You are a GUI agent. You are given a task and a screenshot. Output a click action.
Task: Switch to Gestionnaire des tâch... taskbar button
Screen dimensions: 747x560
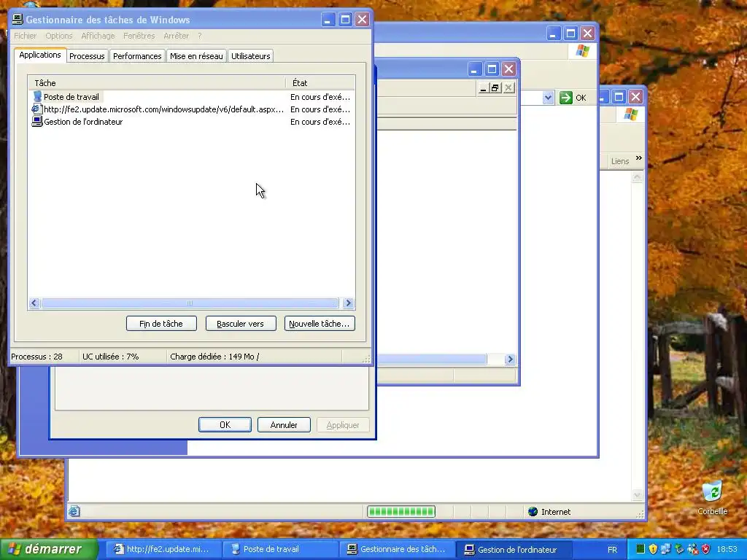tap(397, 550)
